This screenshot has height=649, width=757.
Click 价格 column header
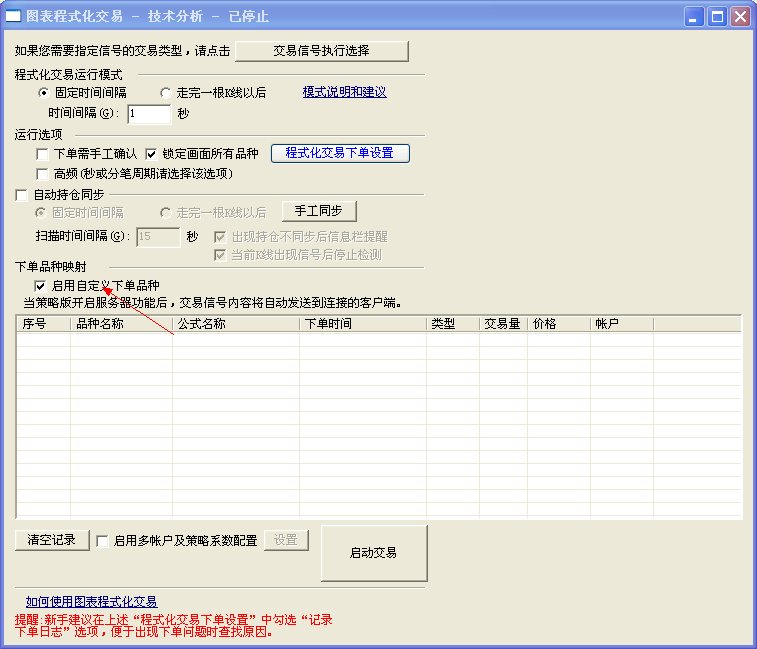559,324
